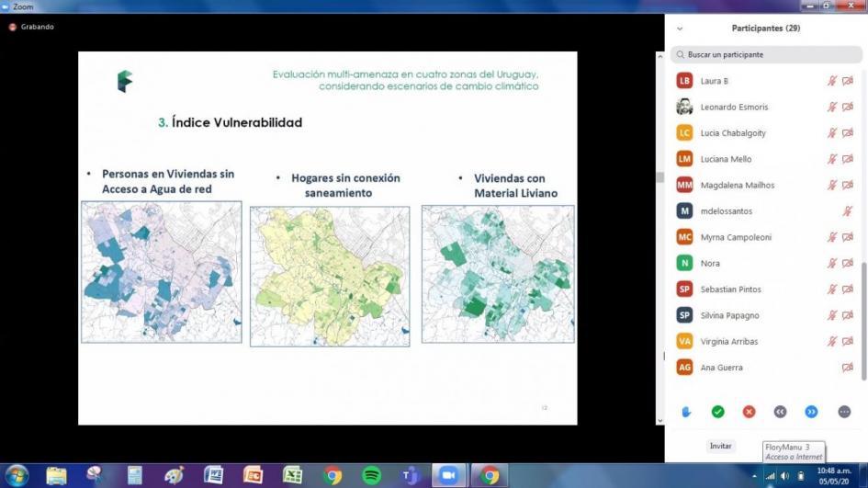Screen dimensions: 868x488
Task: Click the raise hand icon
Action: point(686,412)
